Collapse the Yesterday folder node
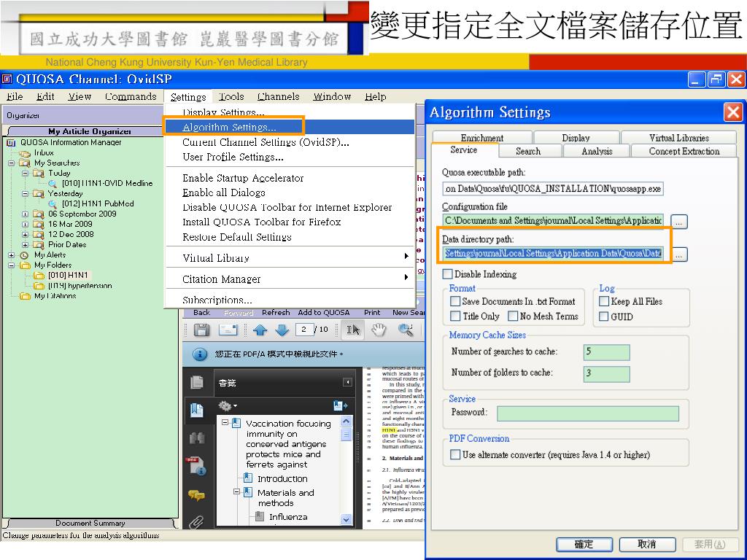747x560 pixels. click(26, 194)
